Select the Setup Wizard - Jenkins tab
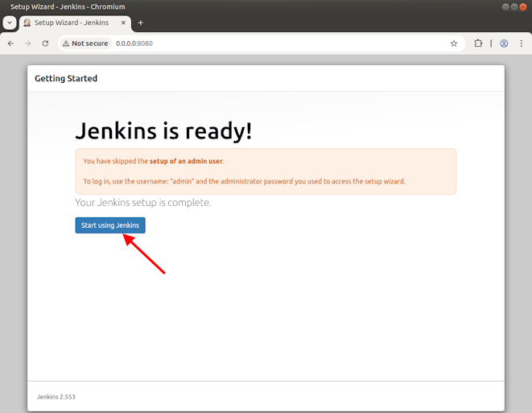 (x=72, y=23)
